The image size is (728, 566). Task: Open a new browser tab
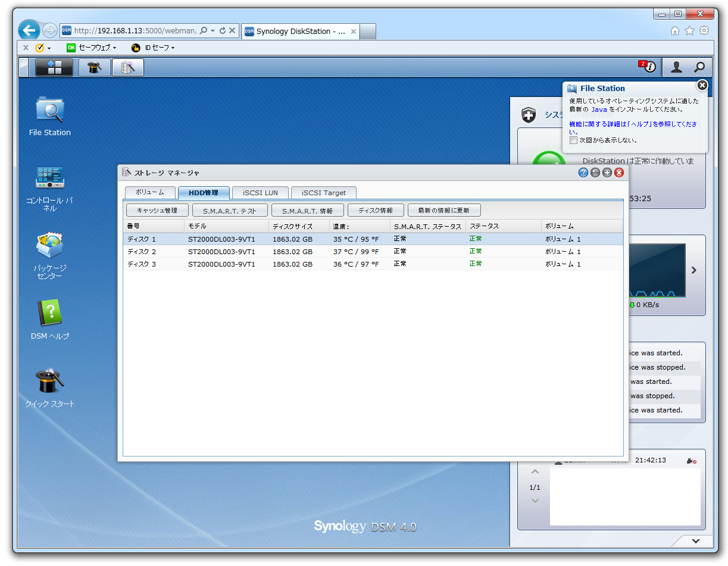[368, 32]
